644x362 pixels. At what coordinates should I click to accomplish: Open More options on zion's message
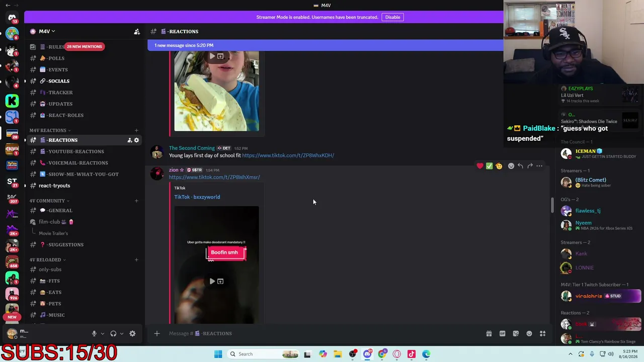539,166
